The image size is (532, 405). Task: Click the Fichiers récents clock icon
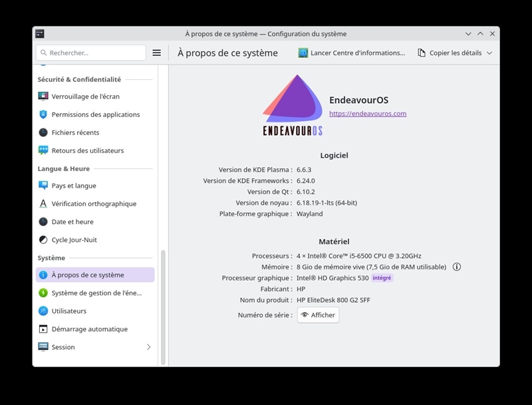(x=44, y=132)
